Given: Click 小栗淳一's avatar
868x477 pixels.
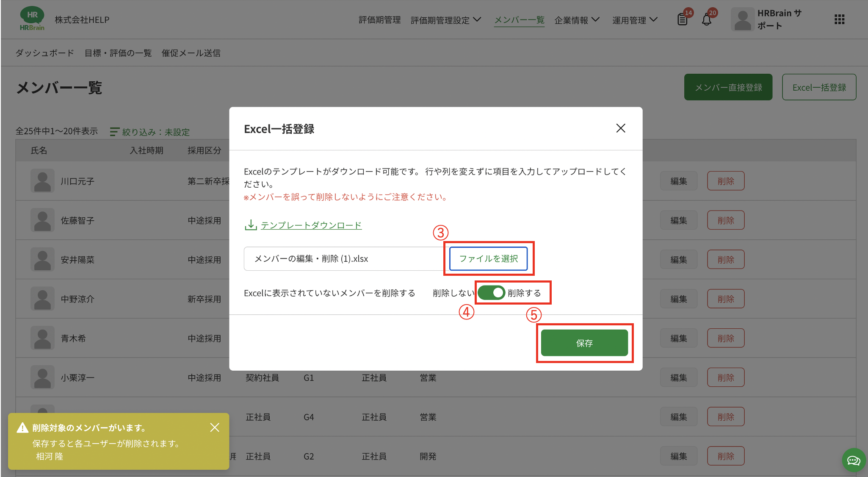Looking at the screenshot, I should [x=42, y=377].
